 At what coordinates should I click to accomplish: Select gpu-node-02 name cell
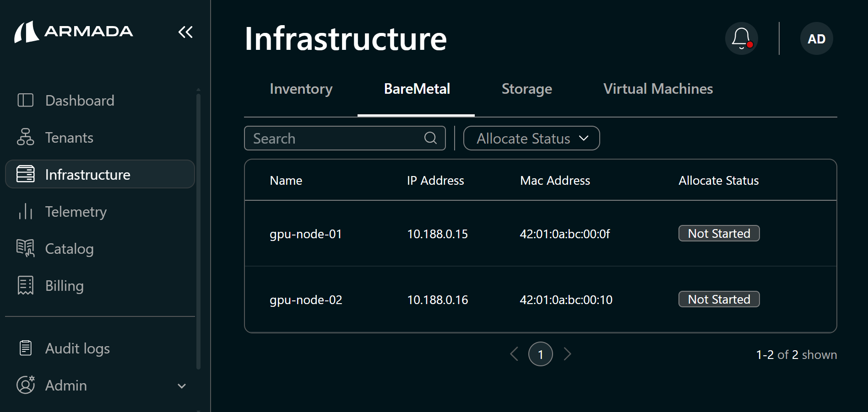point(306,300)
